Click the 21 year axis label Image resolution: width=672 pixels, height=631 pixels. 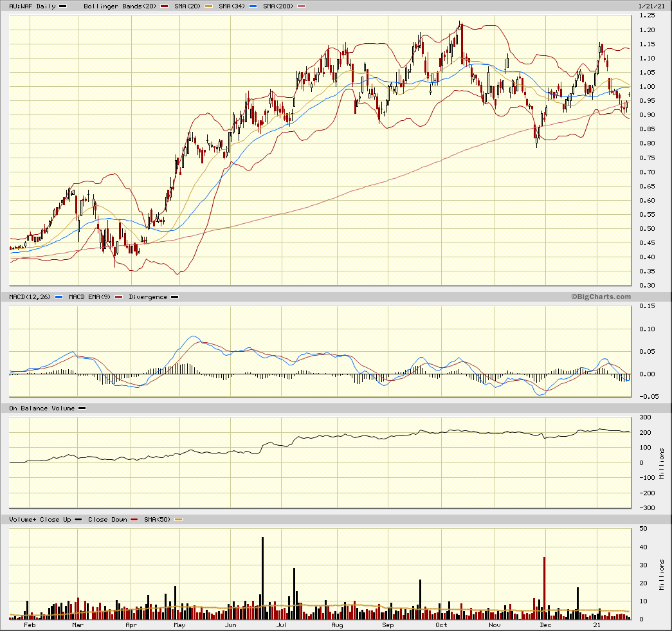click(x=597, y=625)
